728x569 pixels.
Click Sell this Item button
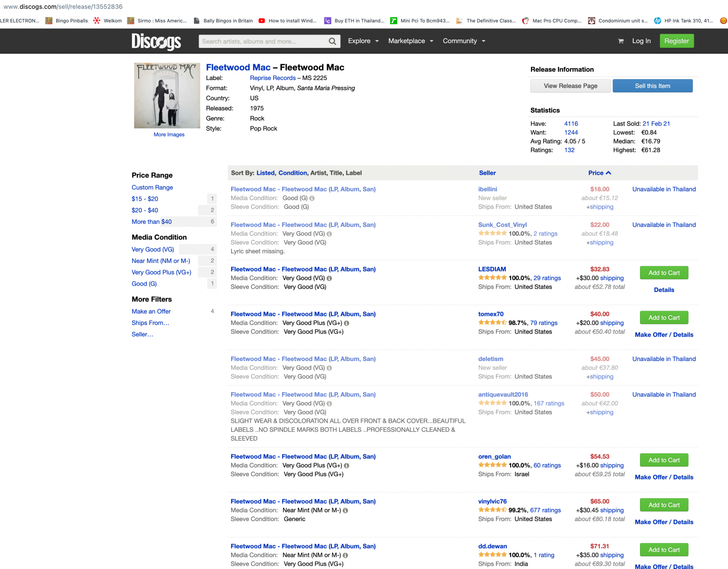(652, 86)
